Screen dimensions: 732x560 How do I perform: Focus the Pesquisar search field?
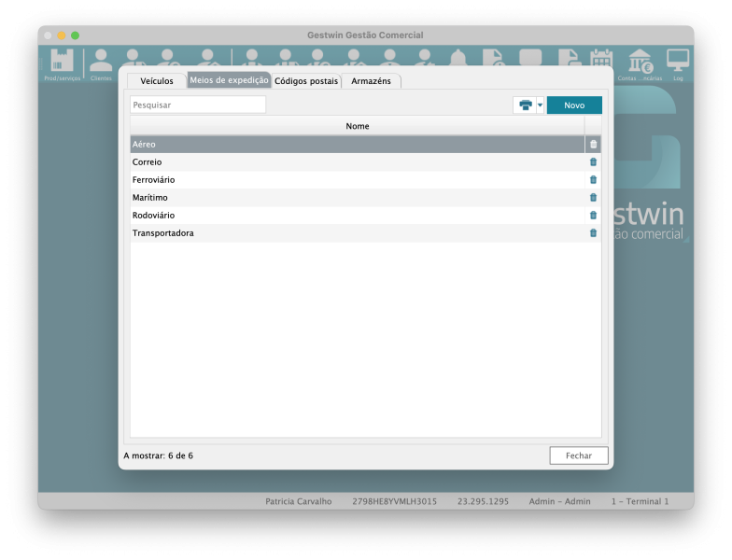[x=198, y=105]
